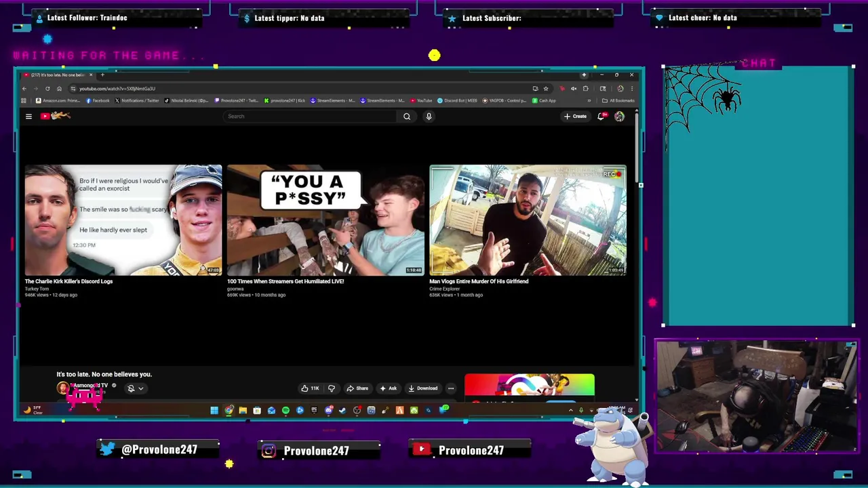Open the Amazon.com Prime bookmark
This screenshot has width=868, height=488.
point(58,100)
